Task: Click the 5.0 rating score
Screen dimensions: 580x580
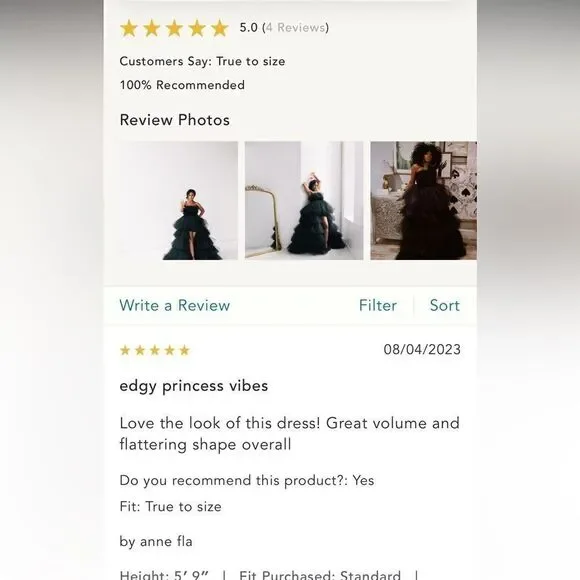Action: (x=249, y=27)
